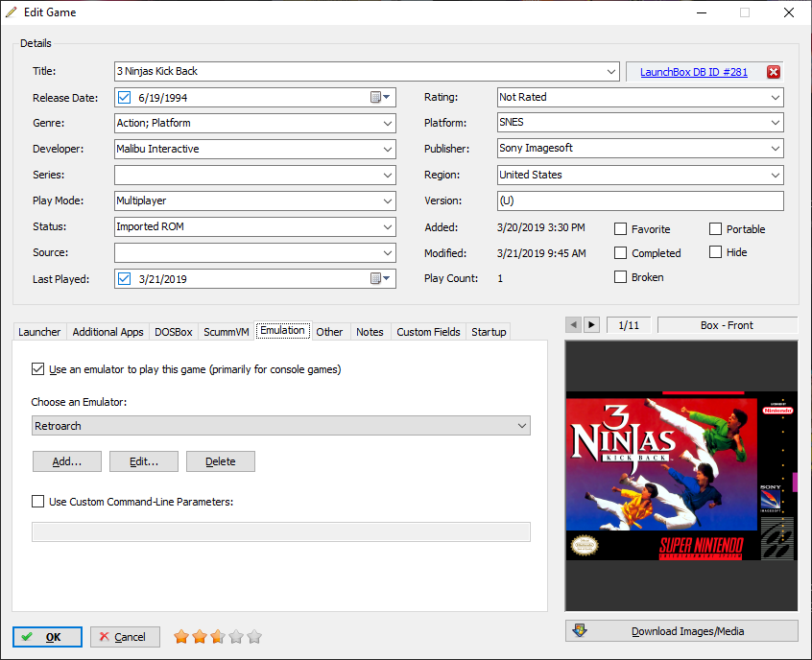The height and width of the screenshot is (660, 812).
Task: Open the Rating dropdown
Action: pos(776,97)
